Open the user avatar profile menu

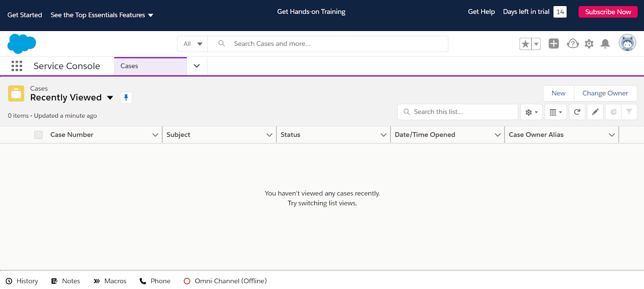[627, 43]
